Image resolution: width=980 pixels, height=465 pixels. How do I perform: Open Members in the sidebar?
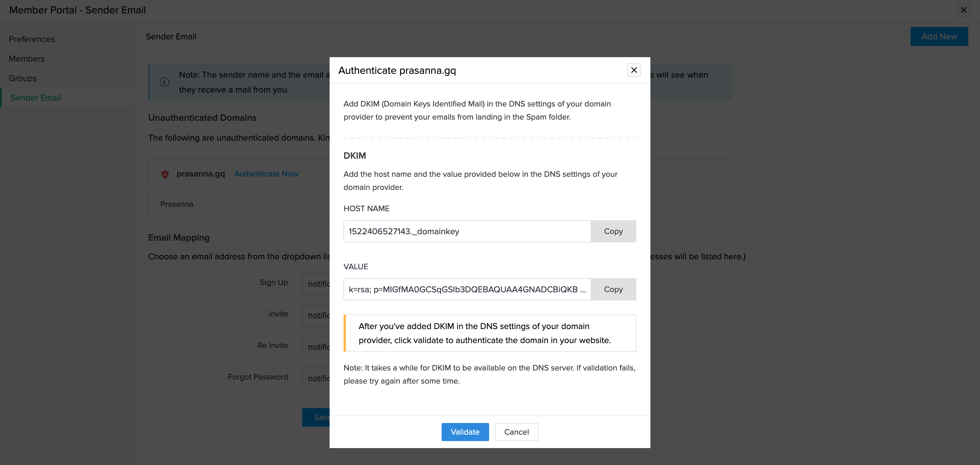coord(27,59)
